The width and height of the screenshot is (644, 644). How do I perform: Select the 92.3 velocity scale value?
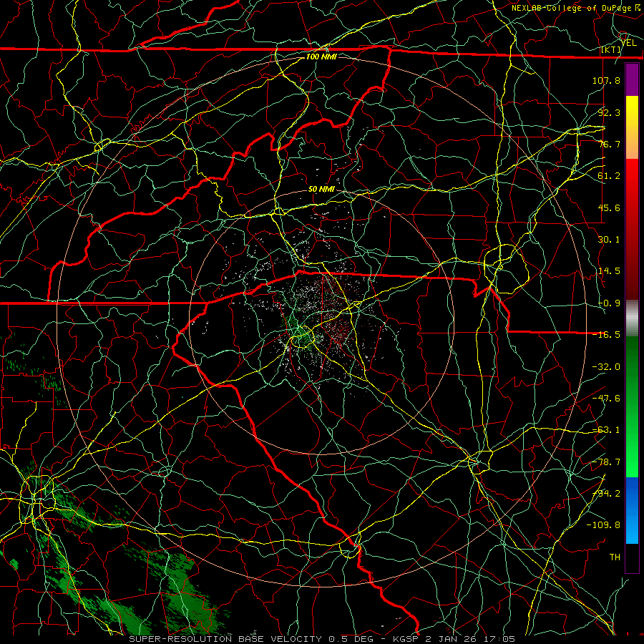click(x=609, y=112)
